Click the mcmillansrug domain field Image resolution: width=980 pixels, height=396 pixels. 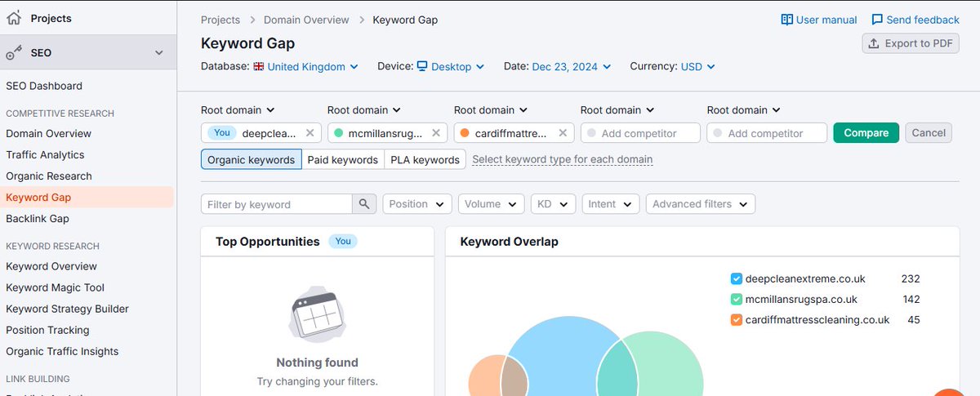[387, 133]
